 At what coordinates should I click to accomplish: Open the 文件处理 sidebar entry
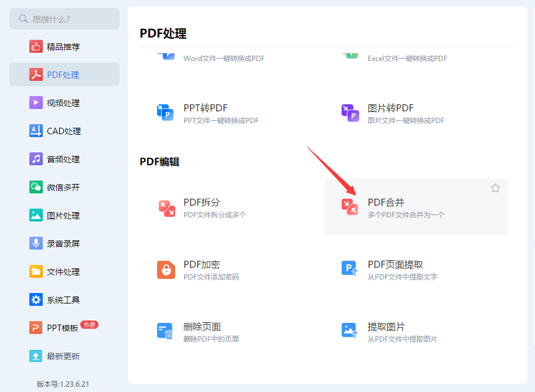64,271
